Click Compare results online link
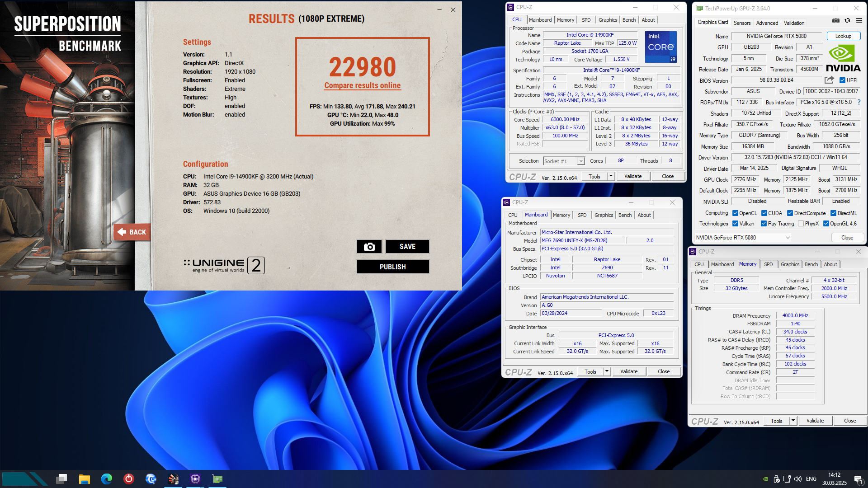 coord(362,85)
